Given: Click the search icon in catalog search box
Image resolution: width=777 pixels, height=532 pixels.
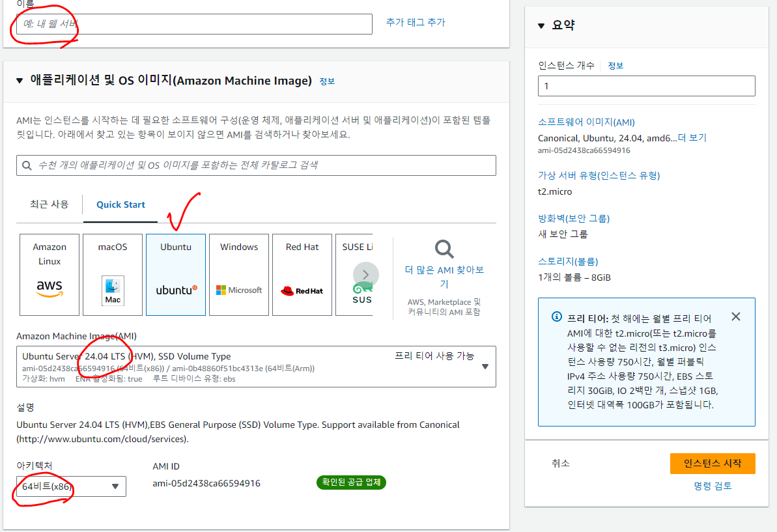Looking at the screenshot, I should [x=27, y=165].
